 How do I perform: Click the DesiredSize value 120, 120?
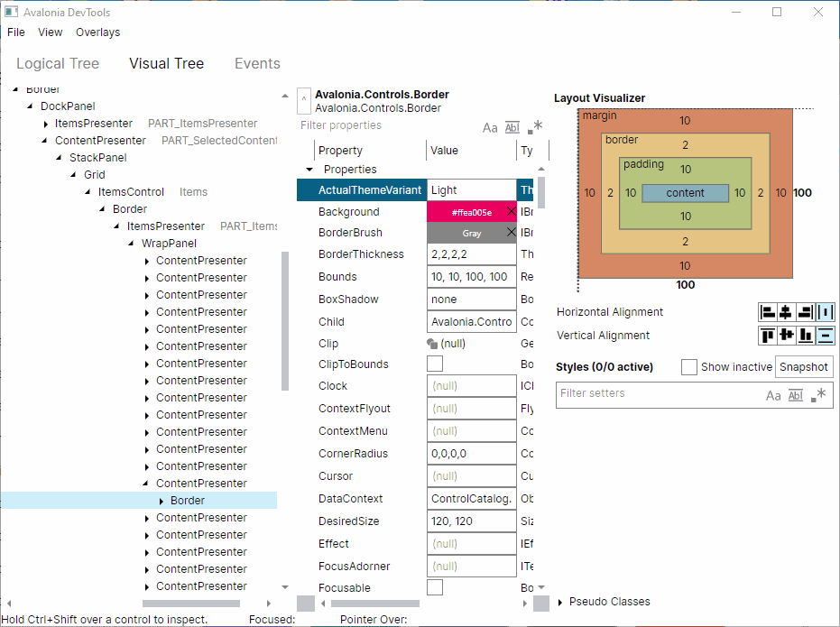tap(471, 521)
